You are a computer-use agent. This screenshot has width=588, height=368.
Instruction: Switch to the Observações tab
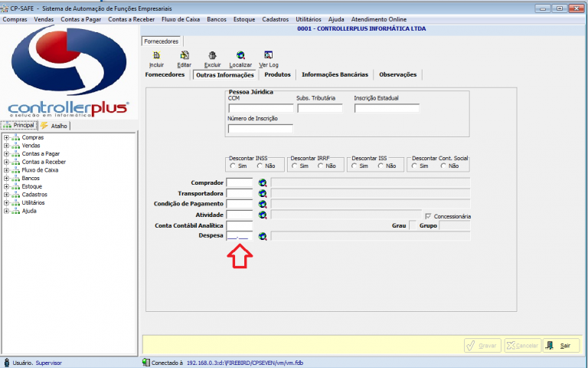tap(398, 74)
